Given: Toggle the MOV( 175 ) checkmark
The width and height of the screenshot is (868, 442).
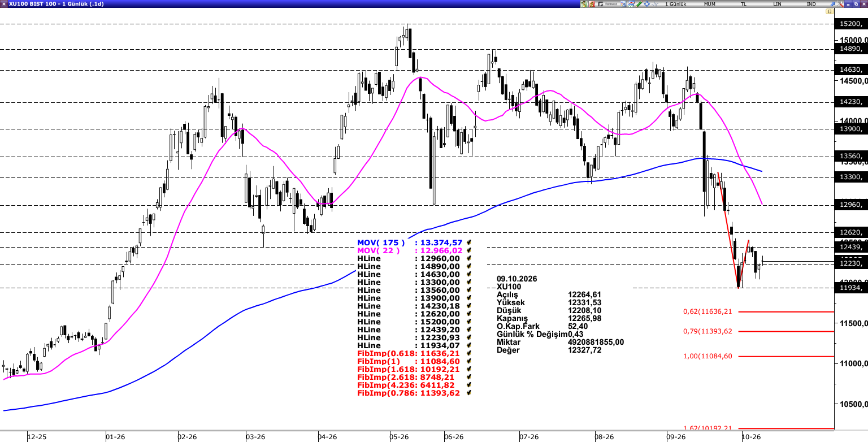Looking at the screenshot, I should click(x=468, y=242).
